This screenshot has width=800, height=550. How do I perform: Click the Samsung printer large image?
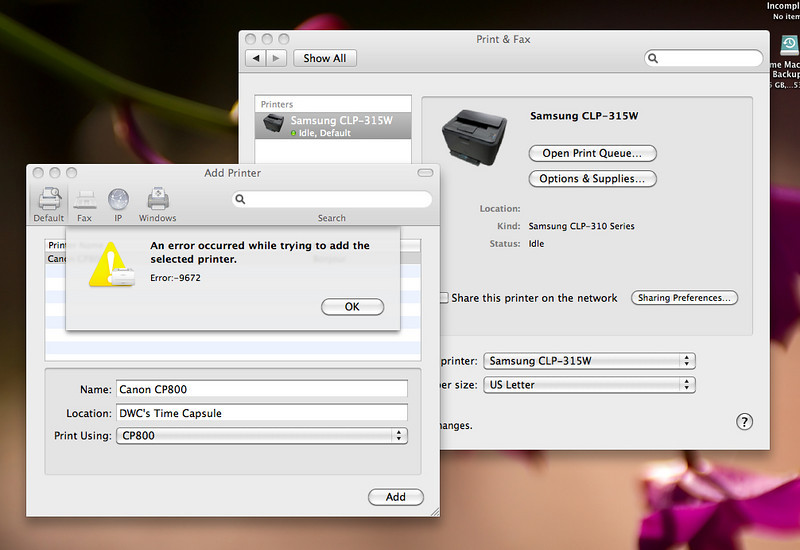[474, 137]
